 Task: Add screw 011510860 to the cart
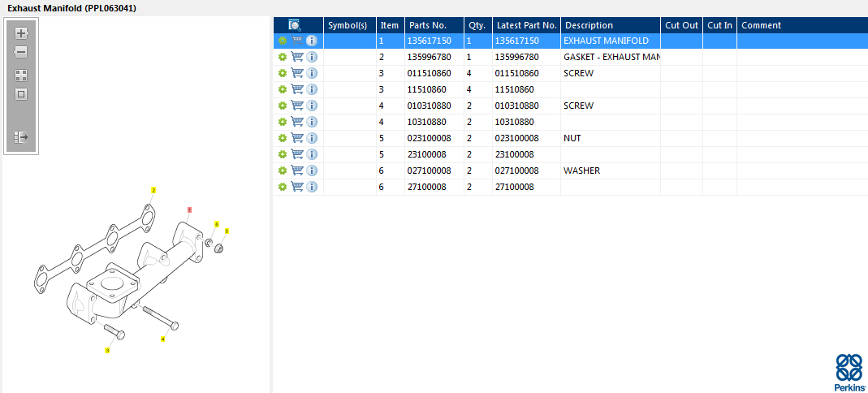point(297,73)
